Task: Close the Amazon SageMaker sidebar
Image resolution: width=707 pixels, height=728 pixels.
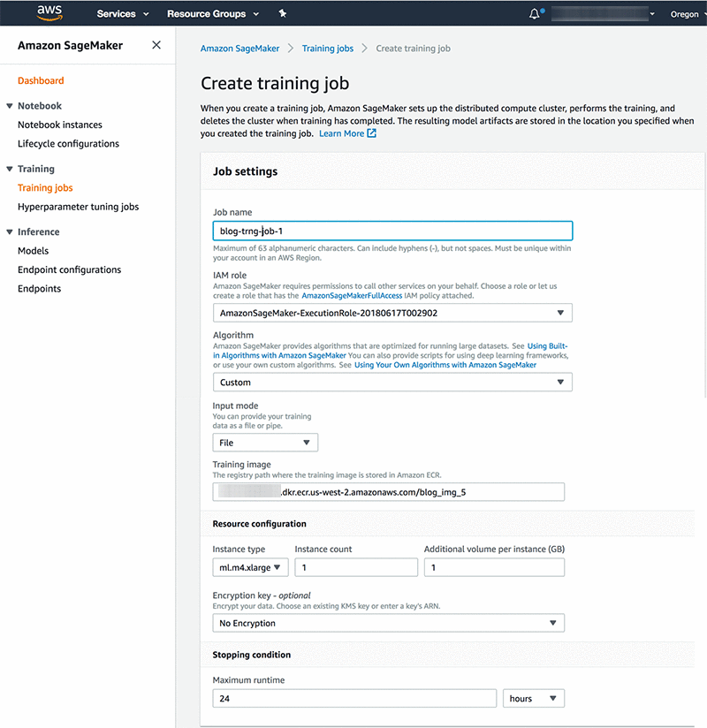Action: coord(156,45)
